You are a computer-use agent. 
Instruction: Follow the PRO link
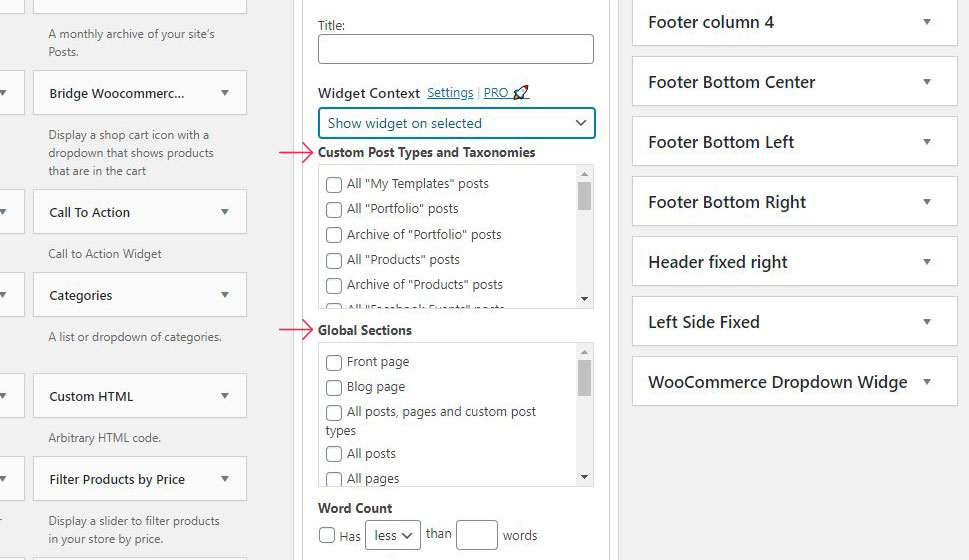point(495,93)
